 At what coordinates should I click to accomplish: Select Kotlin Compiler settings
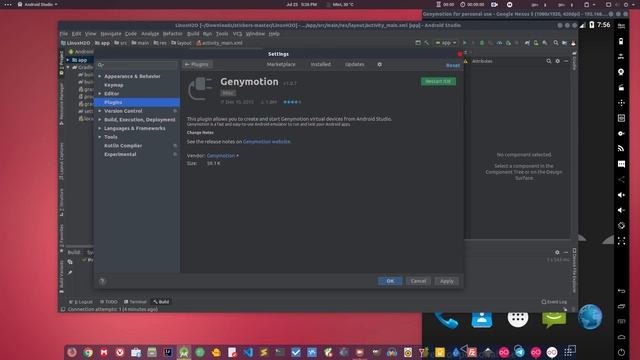pyautogui.click(x=123, y=145)
